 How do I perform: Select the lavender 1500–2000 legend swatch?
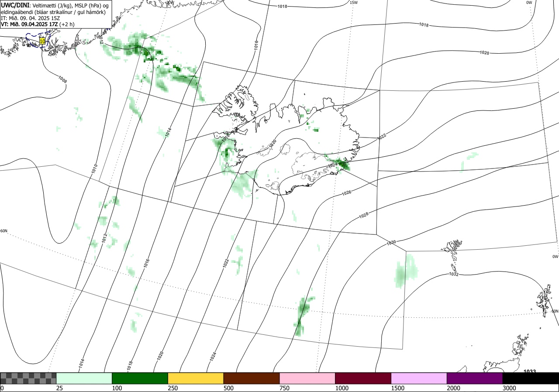click(x=419, y=378)
